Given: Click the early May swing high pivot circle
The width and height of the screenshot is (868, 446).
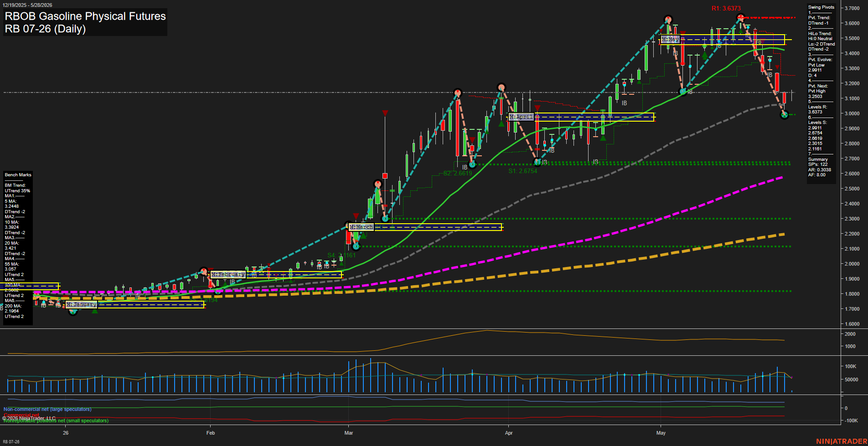Looking at the screenshot, I should (668, 20).
